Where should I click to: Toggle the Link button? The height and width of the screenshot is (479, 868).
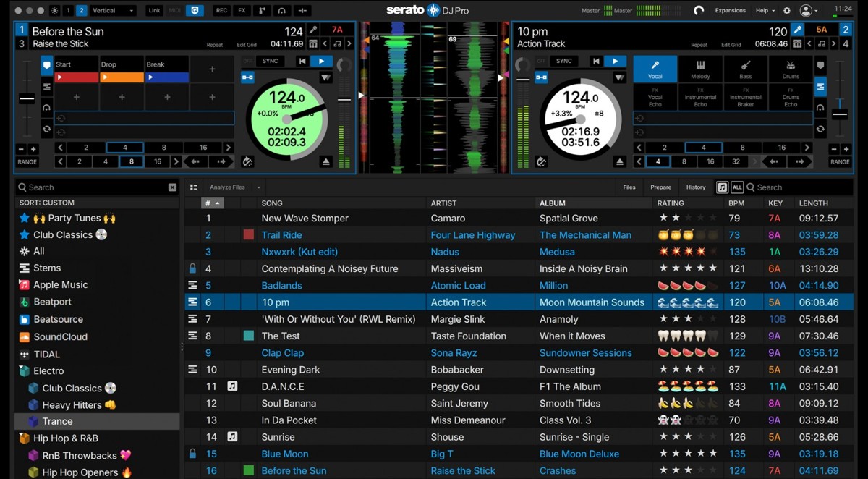(x=154, y=11)
